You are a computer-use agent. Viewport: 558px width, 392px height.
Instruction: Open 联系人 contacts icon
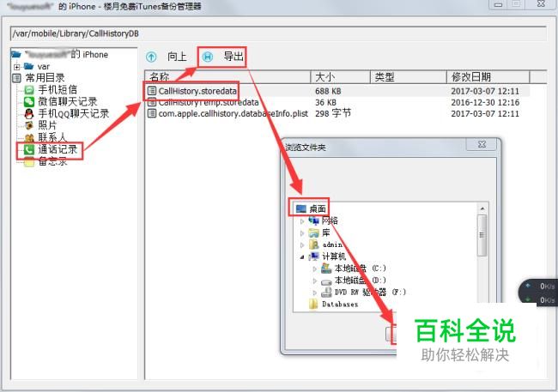coord(29,137)
